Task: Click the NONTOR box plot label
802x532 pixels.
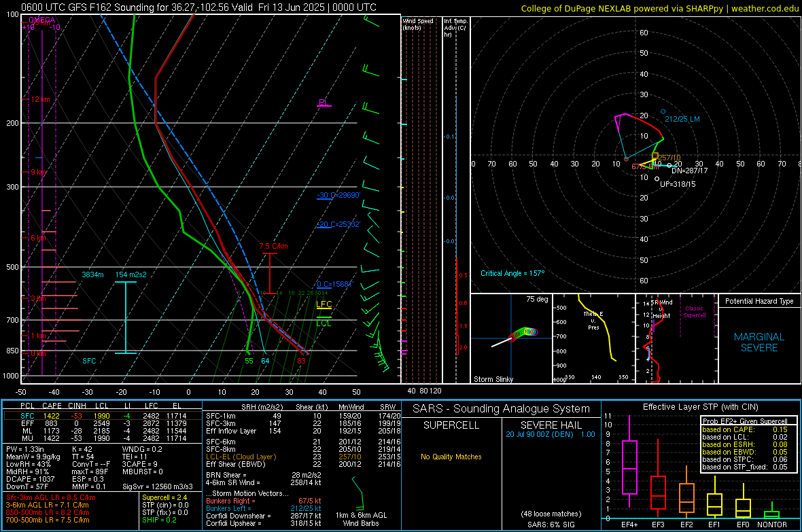Action: tap(772, 525)
